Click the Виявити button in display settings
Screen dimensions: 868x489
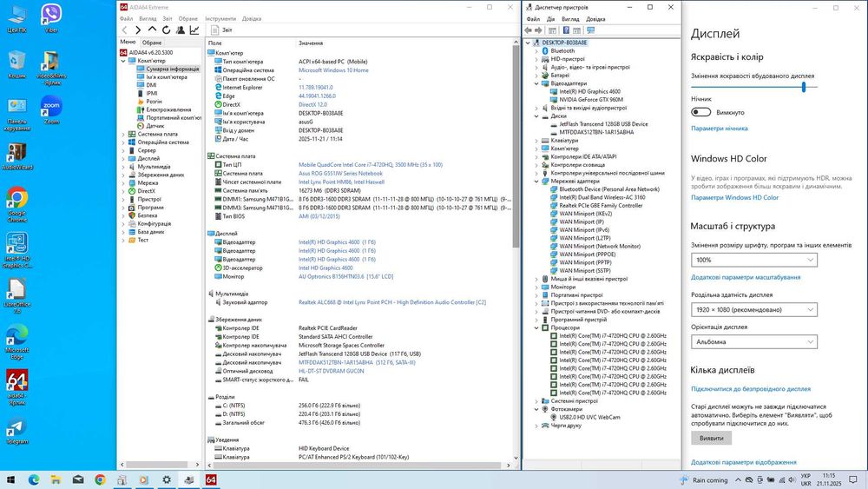tap(712, 438)
